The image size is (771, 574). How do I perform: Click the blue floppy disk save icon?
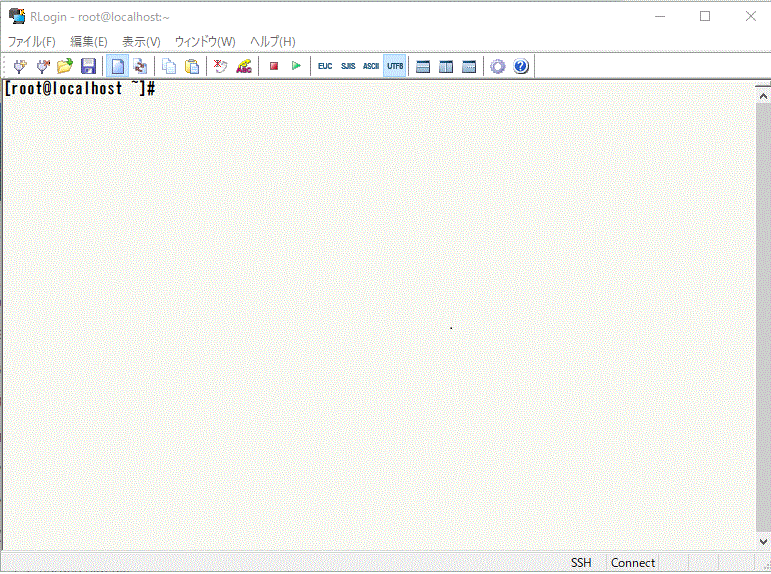pos(88,66)
